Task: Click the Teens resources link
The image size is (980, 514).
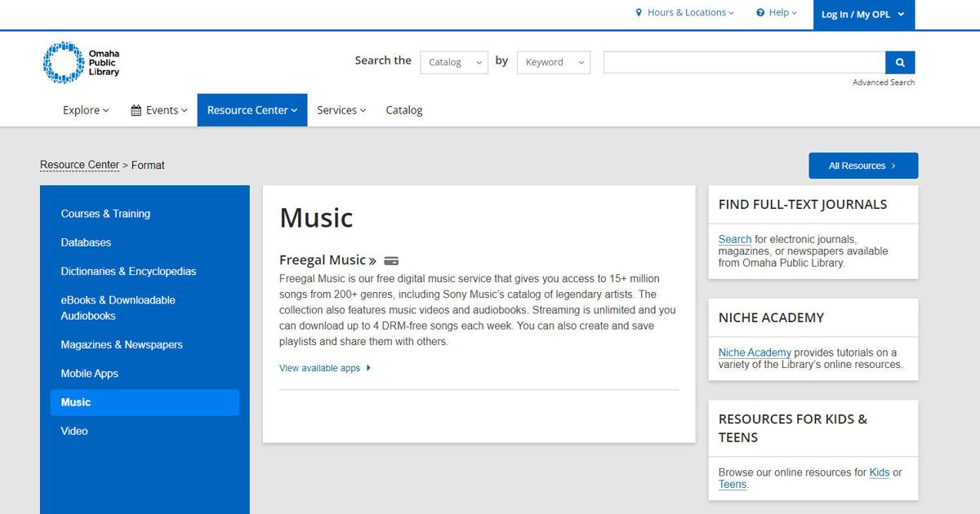Action: [733, 484]
